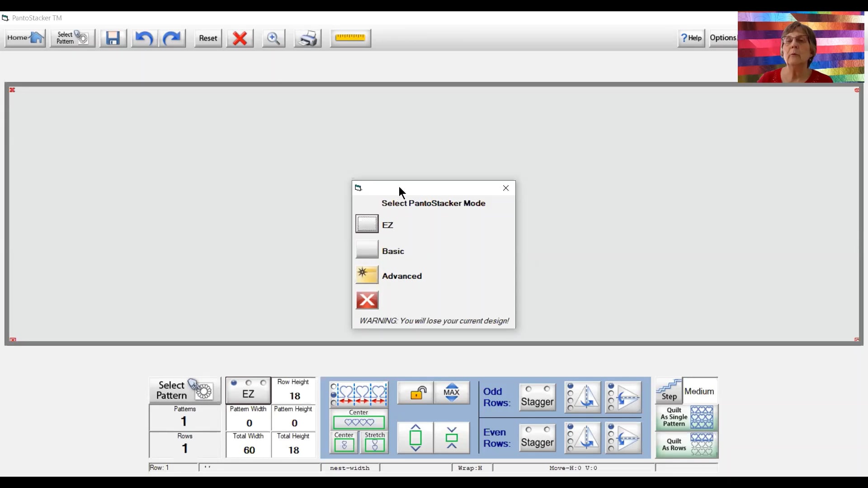Viewport: 868px width, 488px height.
Task: Click the floppy disk Save icon
Action: click(x=113, y=38)
